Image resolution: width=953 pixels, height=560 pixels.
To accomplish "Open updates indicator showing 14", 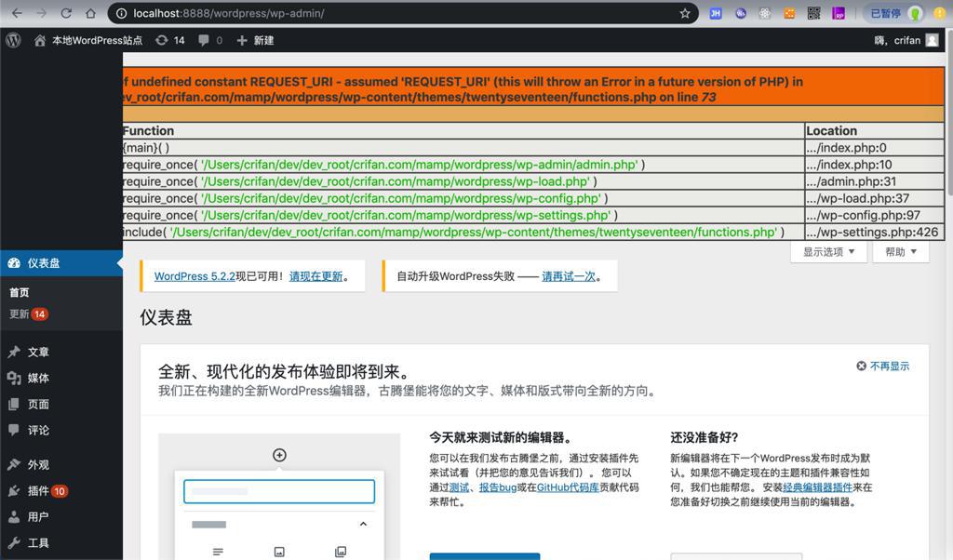I will point(170,40).
